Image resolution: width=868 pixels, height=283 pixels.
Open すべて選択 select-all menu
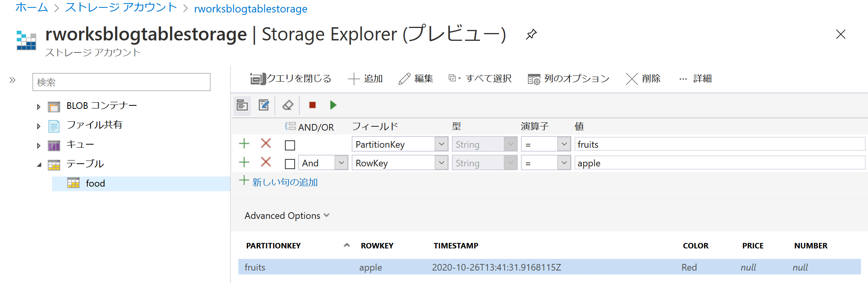[480, 79]
